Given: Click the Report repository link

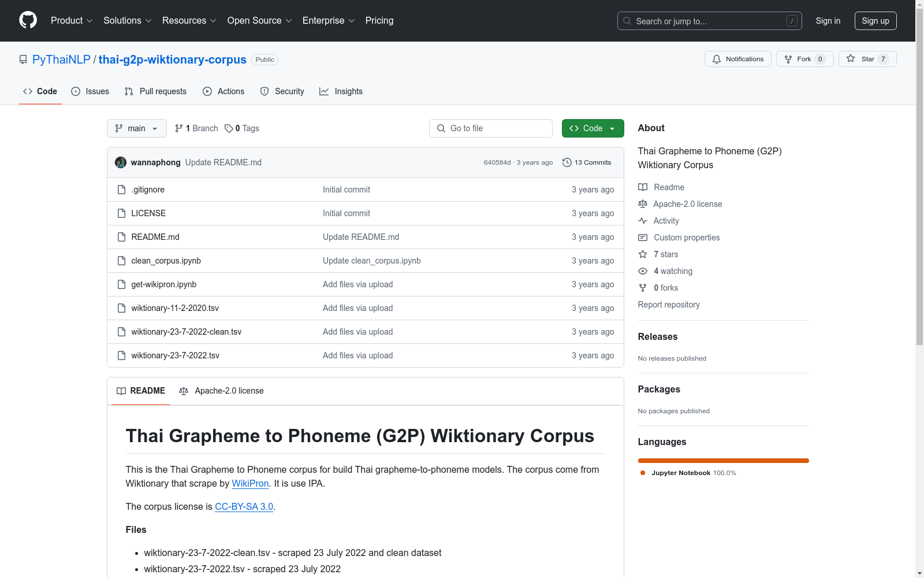Looking at the screenshot, I should (669, 305).
